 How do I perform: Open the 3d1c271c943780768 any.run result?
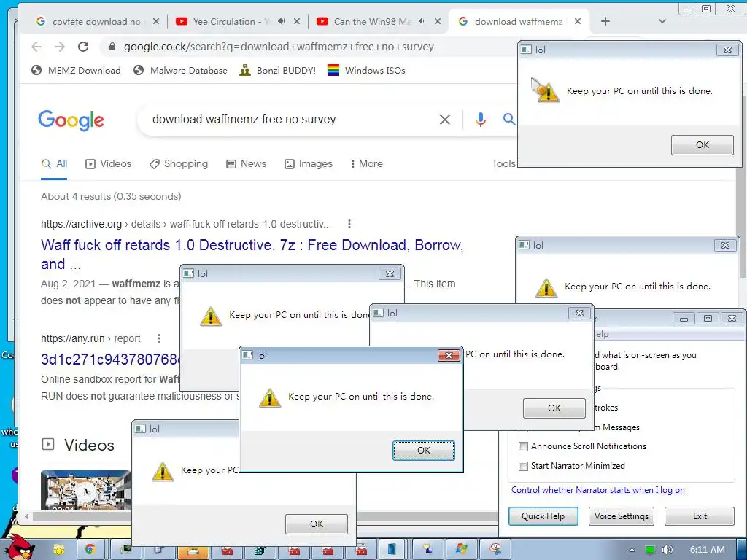[111, 359]
